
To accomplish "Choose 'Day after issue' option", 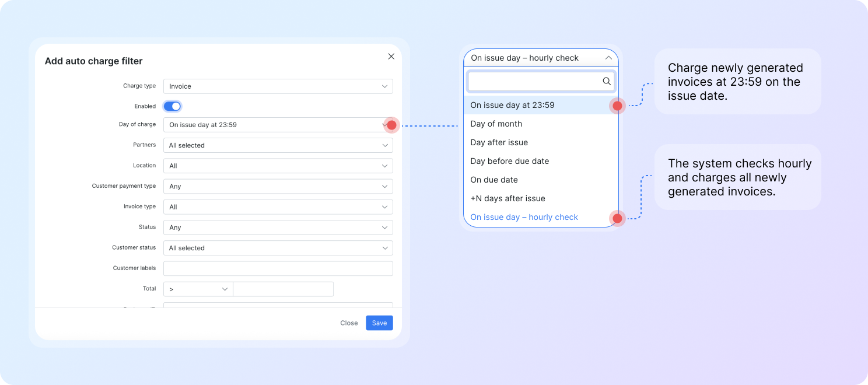I will [541, 142].
